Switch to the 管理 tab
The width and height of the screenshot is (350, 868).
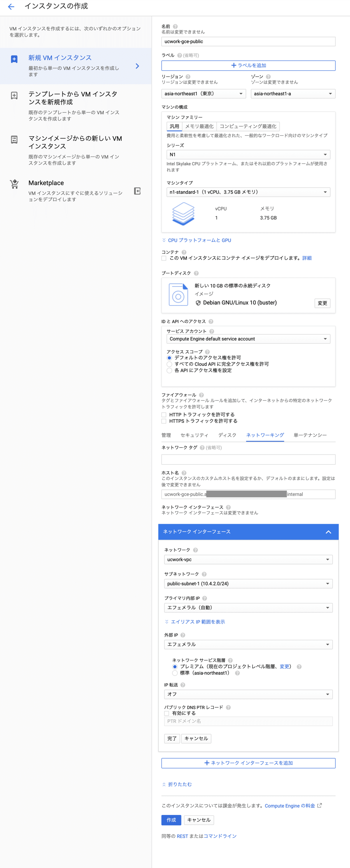pyautogui.click(x=166, y=435)
